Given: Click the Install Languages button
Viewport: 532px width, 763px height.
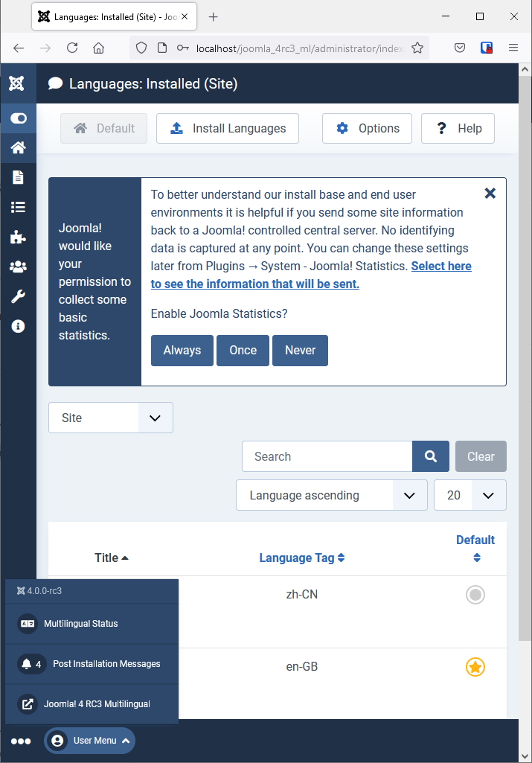Looking at the screenshot, I should (228, 129).
